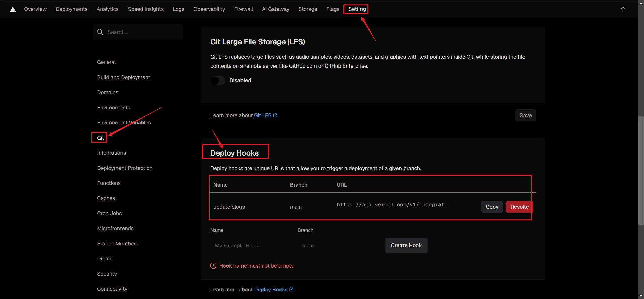Viewport: 644px width, 299px height.
Task: Copy the update blogs hook URL
Action: 492,207
